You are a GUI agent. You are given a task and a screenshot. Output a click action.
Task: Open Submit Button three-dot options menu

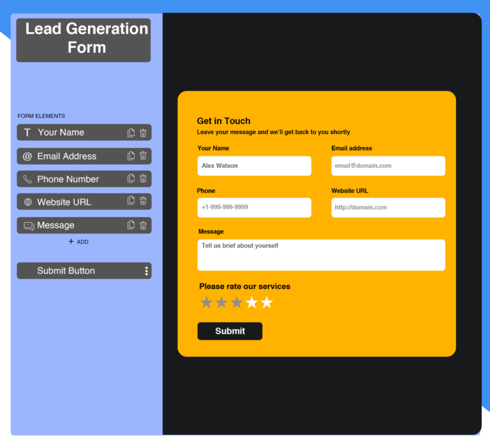tap(146, 271)
